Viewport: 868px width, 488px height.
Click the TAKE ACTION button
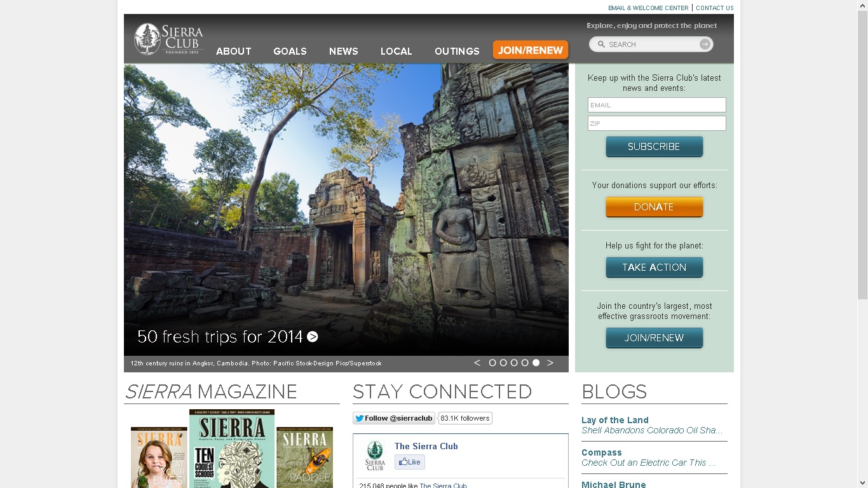coord(654,268)
